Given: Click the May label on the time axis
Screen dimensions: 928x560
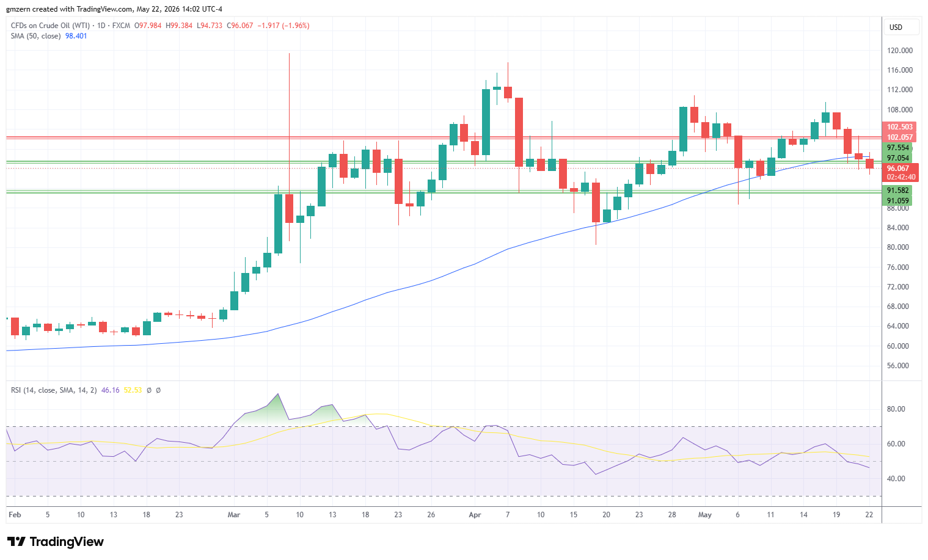Looking at the screenshot, I should coord(705,515).
